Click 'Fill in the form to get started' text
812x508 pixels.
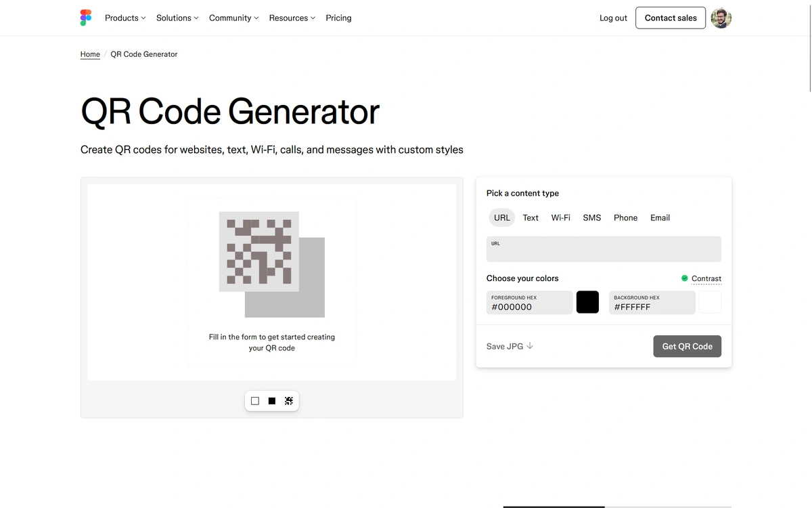click(272, 342)
